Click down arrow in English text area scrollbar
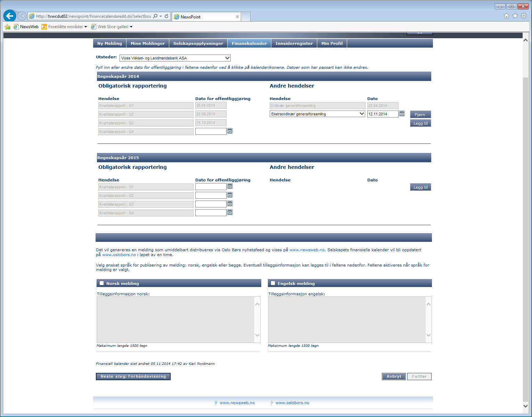Viewport: 532px width, 417px height. [x=428, y=335]
